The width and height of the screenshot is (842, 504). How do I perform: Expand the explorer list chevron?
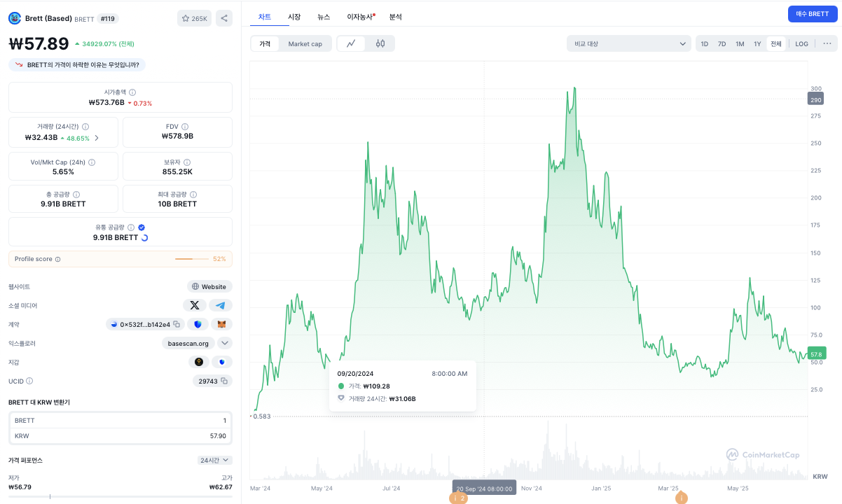pos(225,343)
